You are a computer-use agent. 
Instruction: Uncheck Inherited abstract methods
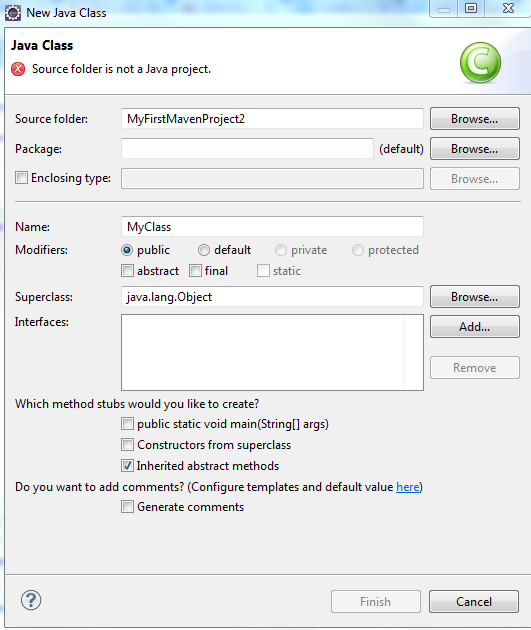pyautogui.click(x=127, y=466)
